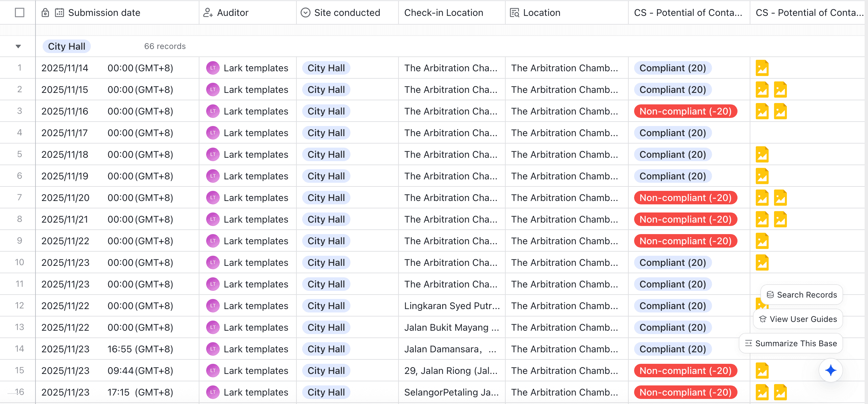Select the Non-compliant (-20) tag in row 3
Image resolution: width=868 pixels, height=404 pixels.
(685, 111)
